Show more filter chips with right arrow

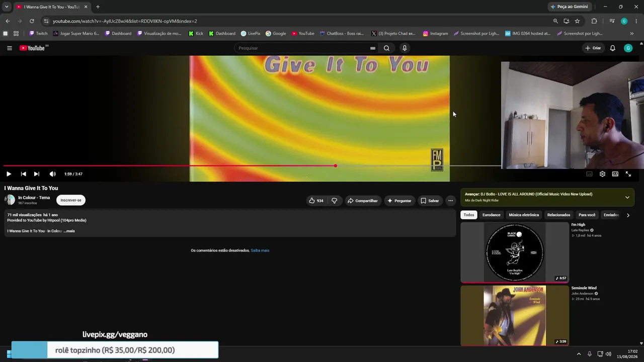point(628,215)
